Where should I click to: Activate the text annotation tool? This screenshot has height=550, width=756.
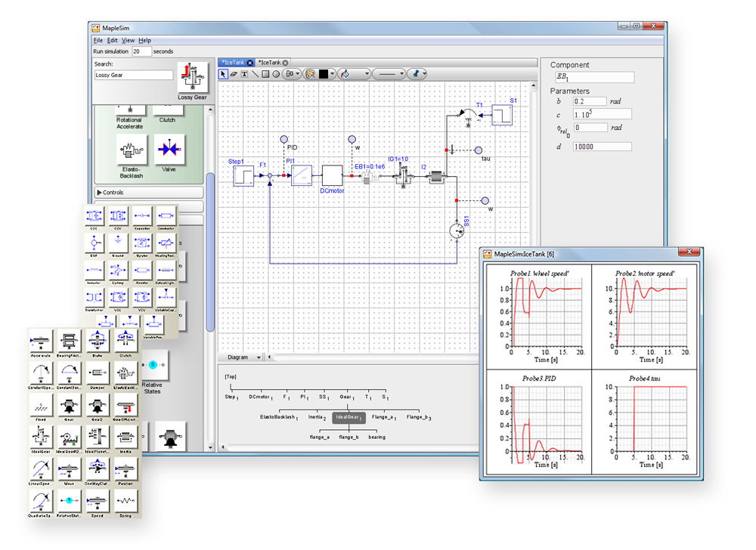tap(244, 74)
